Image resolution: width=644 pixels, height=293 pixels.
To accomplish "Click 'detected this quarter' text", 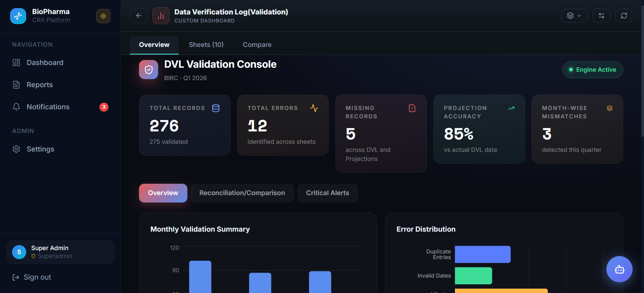I will pyautogui.click(x=572, y=150).
